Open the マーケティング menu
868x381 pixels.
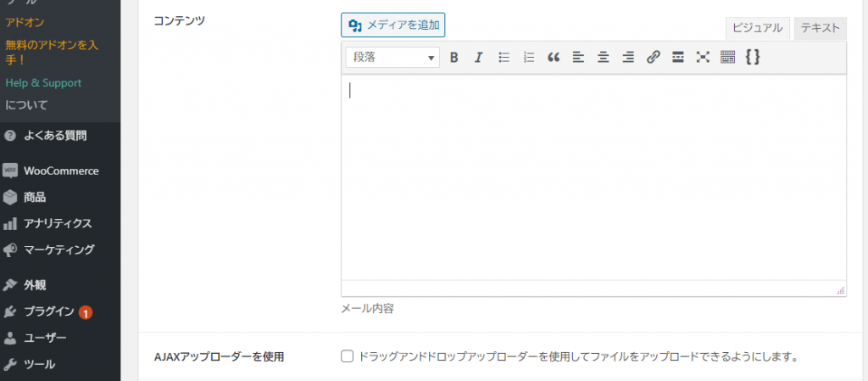pos(58,249)
